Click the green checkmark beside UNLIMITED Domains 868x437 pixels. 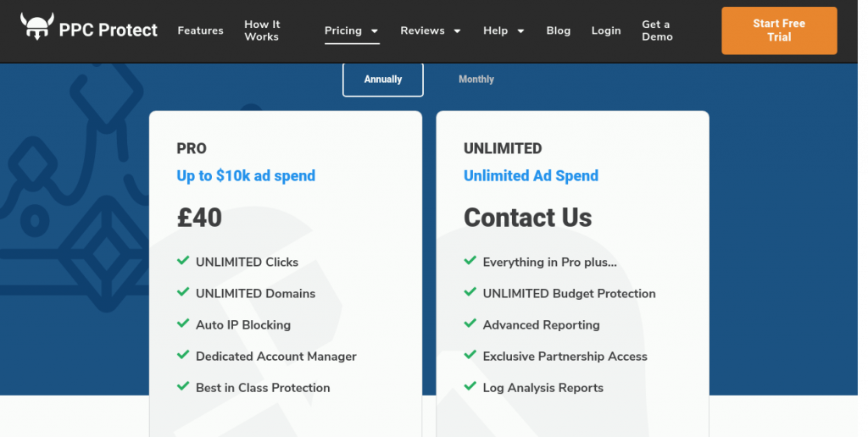[183, 292]
